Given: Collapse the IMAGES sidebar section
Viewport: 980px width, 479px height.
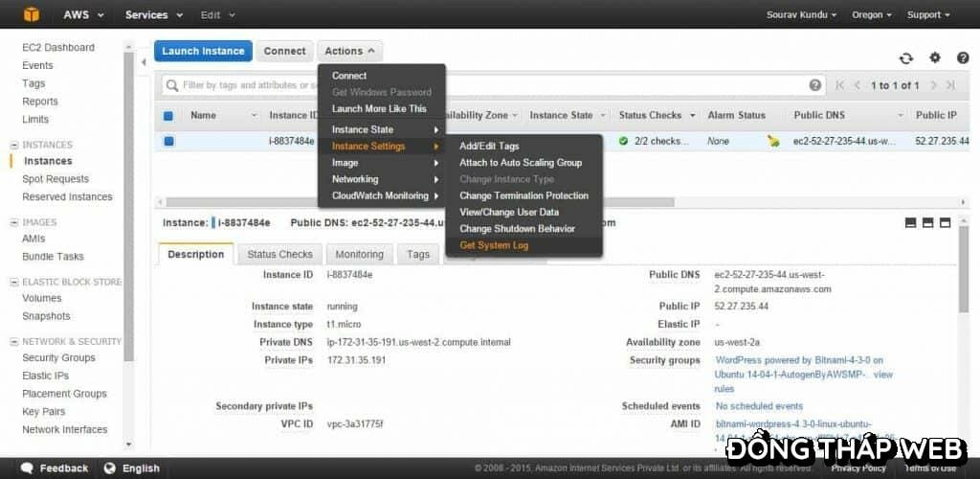Looking at the screenshot, I should 14,222.
